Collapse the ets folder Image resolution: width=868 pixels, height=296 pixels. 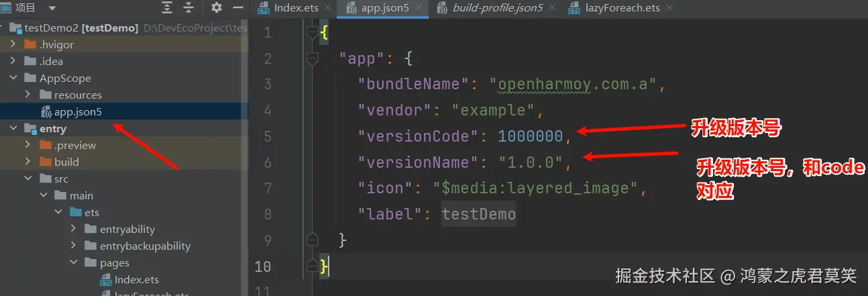[58, 213]
